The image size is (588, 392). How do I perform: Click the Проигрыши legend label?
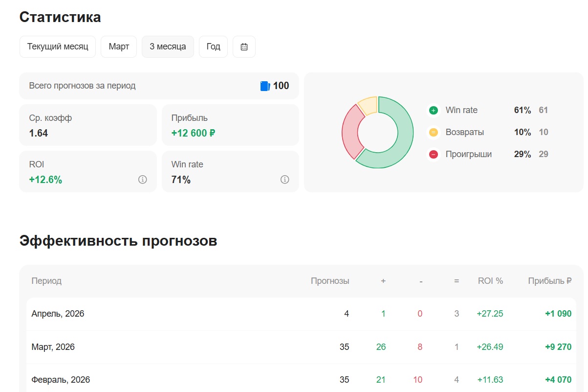click(x=469, y=154)
